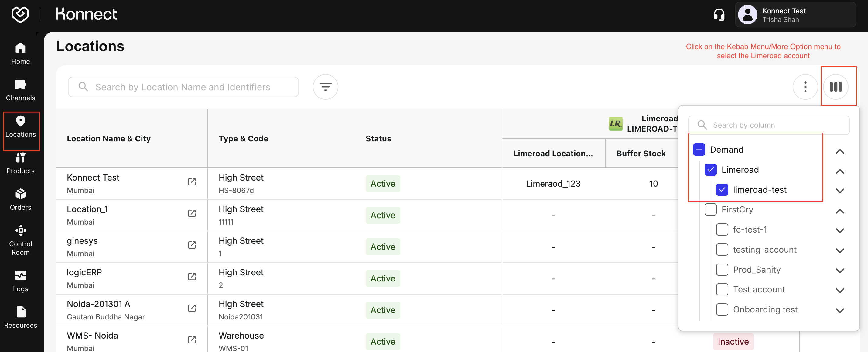Open Control Room from the sidebar
Image resolution: width=868 pixels, height=352 pixels.
[x=21, y=240]
